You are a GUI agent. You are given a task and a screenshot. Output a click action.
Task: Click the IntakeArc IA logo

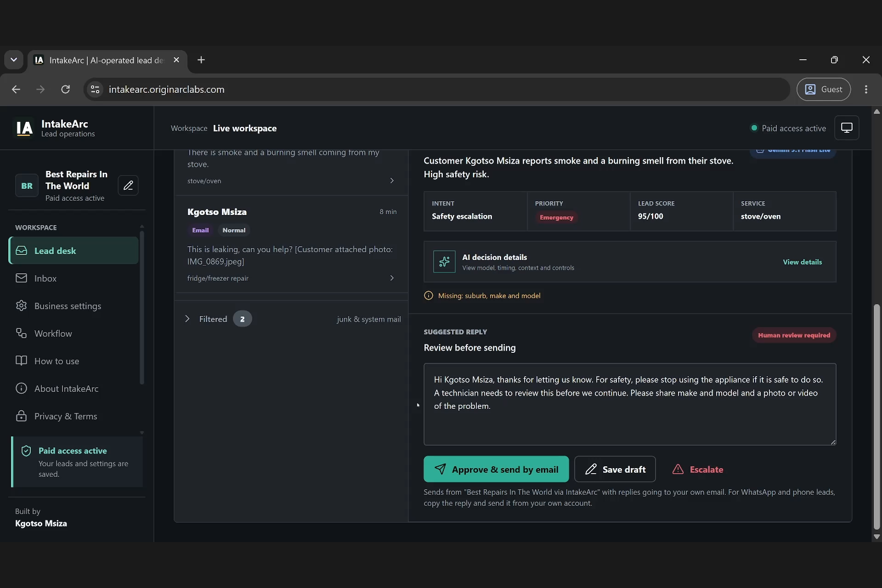(24, 128)
